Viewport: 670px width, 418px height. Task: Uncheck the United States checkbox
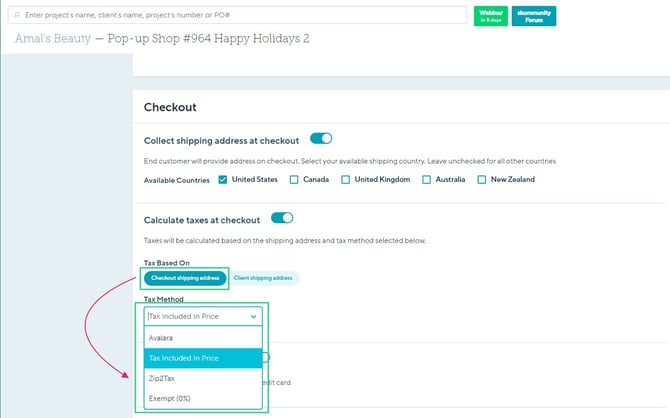click(x=223, y=180)
